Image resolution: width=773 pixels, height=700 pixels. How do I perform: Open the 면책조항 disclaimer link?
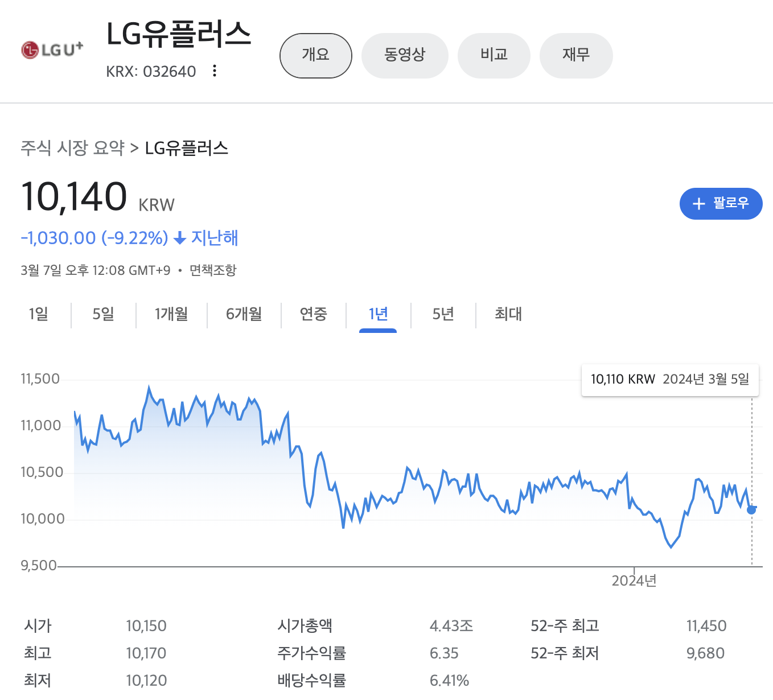(213, 270)
